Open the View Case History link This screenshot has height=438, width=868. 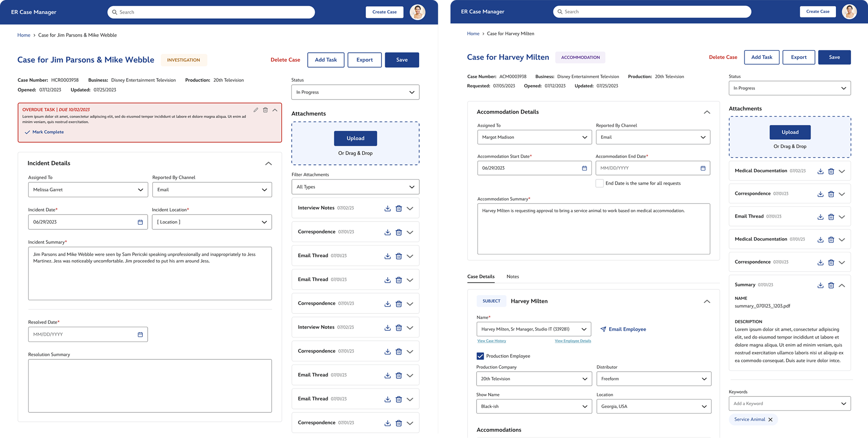492,341
